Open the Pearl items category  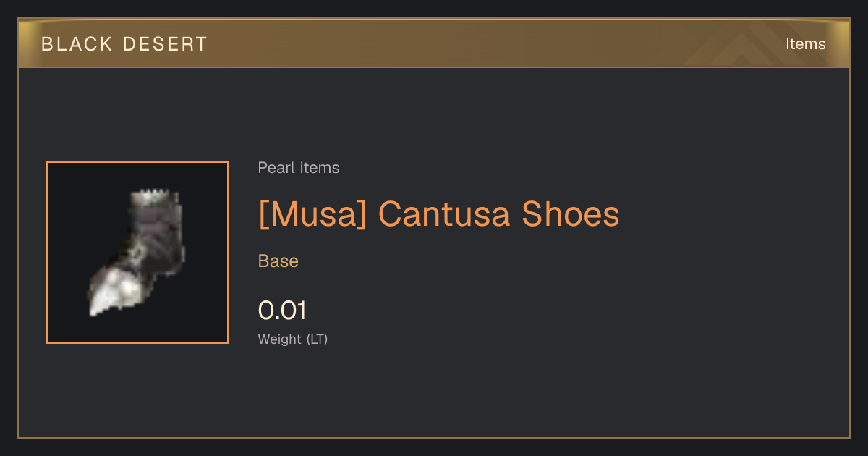click(x=299, y=168)
